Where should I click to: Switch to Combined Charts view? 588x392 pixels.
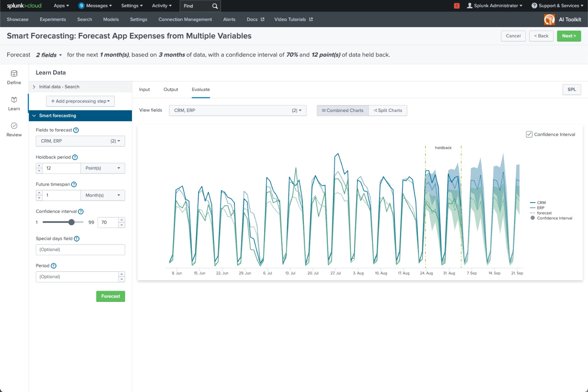[342, 110]
